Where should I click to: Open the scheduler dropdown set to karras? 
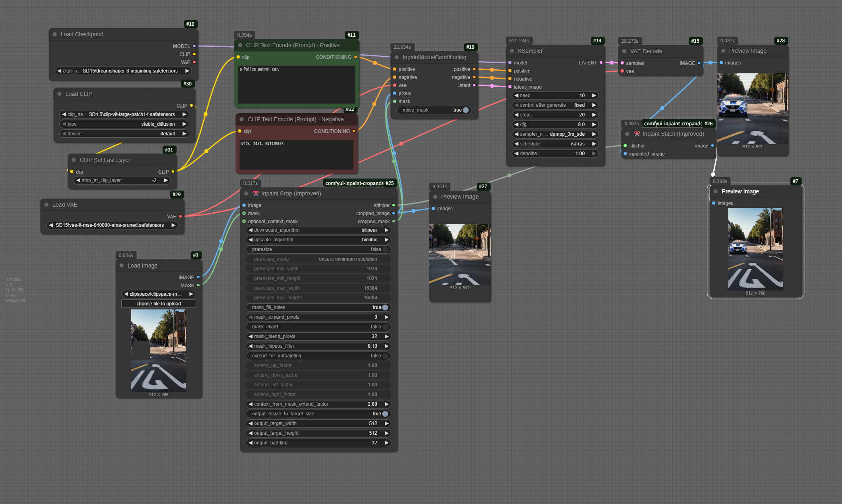click(x=555, y=144)
